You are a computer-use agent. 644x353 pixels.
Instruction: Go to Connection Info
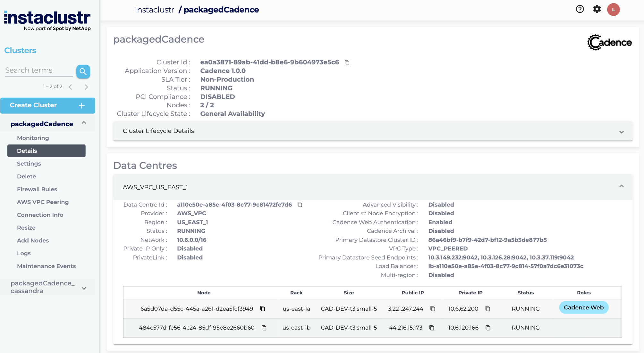click(x=40, y=215)
